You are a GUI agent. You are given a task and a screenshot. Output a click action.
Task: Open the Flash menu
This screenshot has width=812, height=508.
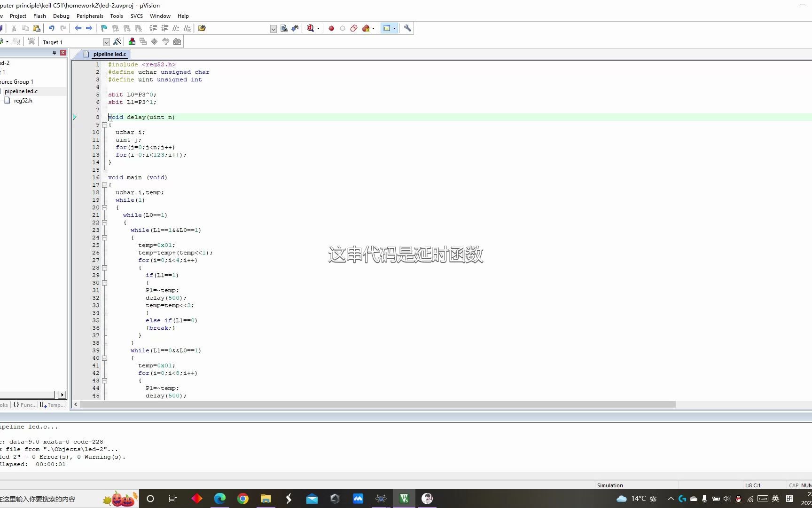coord(39,16)
